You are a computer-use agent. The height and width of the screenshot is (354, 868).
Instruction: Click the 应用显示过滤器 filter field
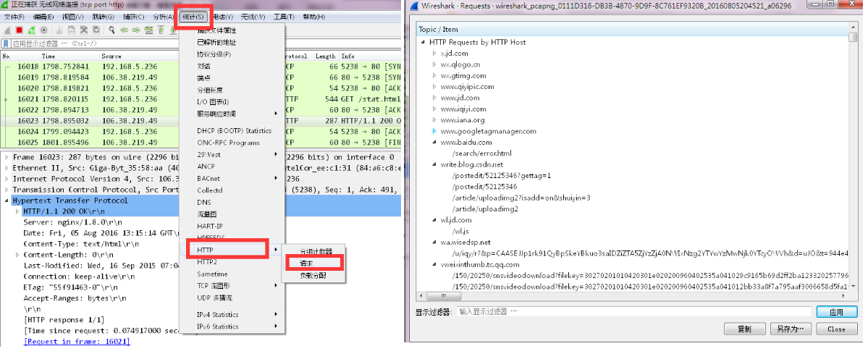(94, 43)
